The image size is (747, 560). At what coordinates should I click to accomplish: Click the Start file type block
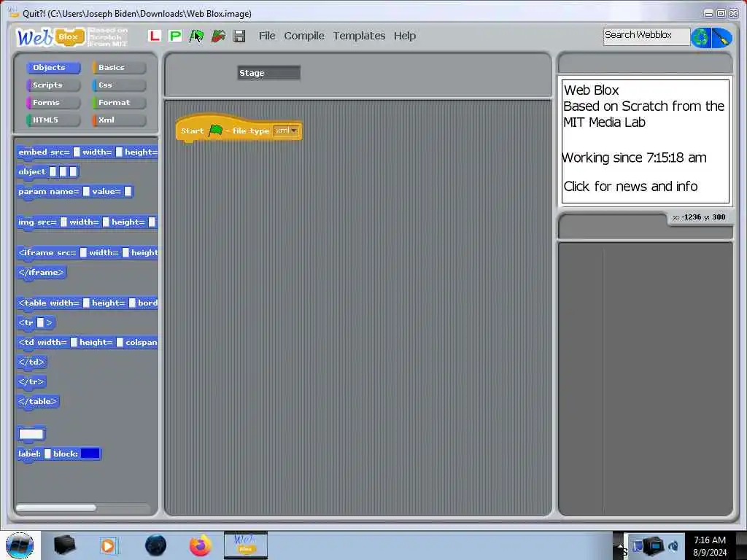coord(239,130)
